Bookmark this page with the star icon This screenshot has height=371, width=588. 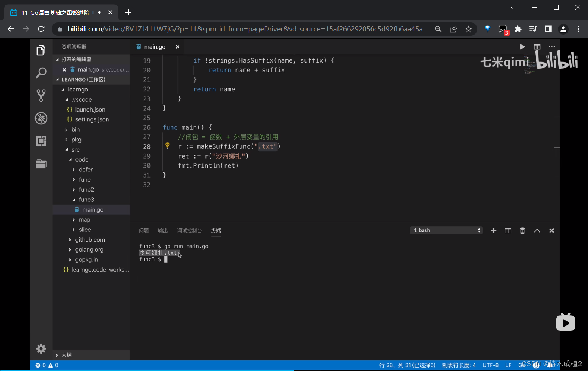[x=469, y=29]
